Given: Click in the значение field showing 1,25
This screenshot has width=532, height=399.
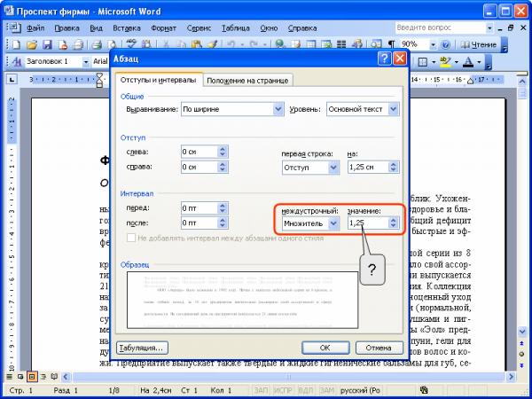Looking at the screenshot, I should point(368,223).
